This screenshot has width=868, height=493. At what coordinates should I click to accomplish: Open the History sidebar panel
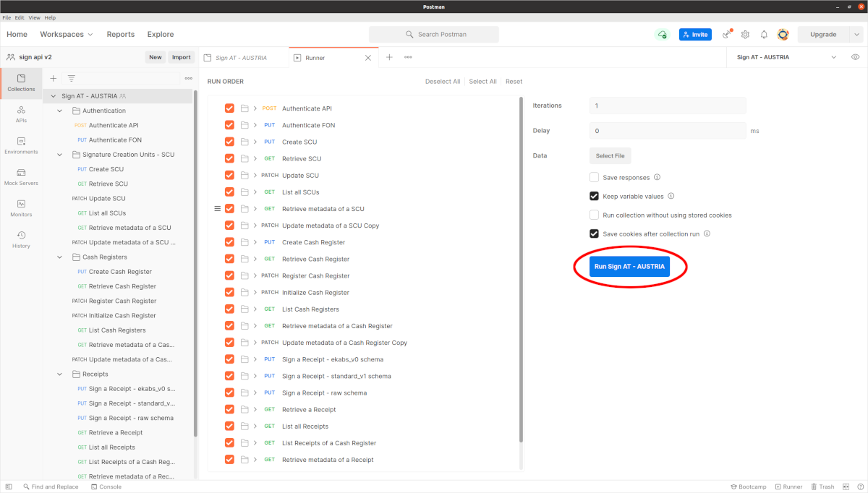(x=21, y=239)
